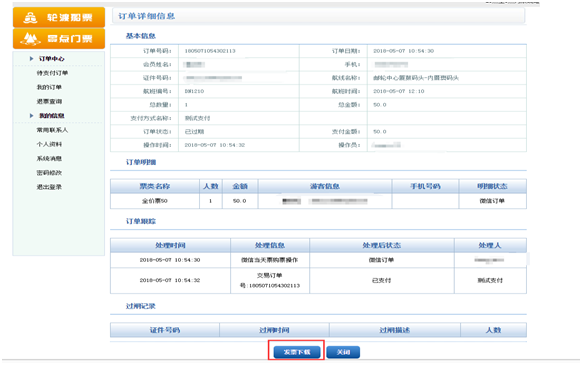This screenshot has width=582, height=365.
Task: Click the mountain icon on 景点门票
Action: [30, 39]
